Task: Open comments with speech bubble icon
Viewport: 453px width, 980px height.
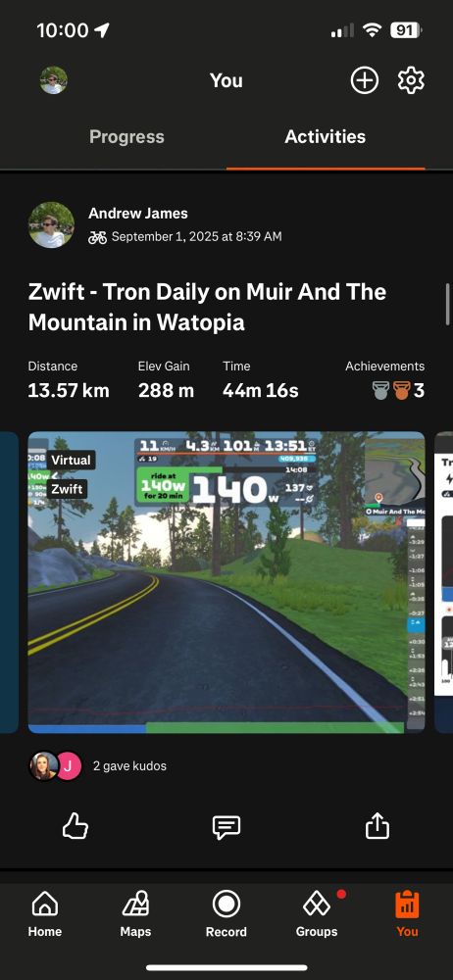Action: (226, 827)
